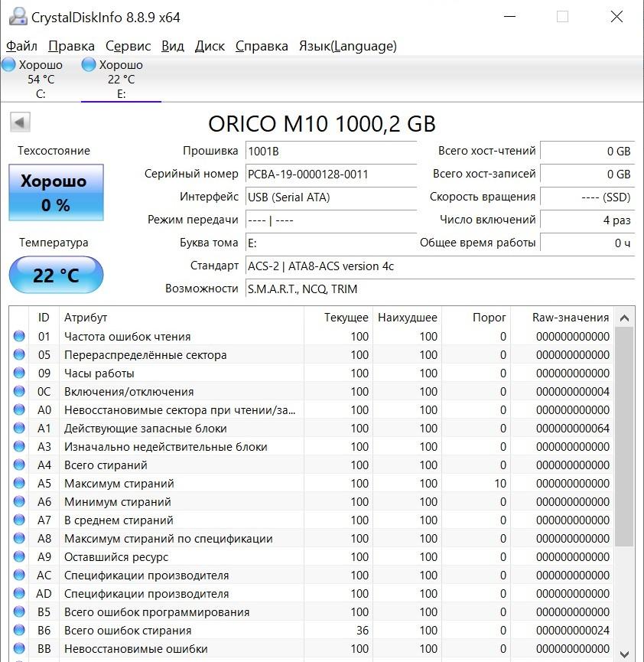Click the blue status orb for drive C:
Screen dimensions: 644x662
(9, 65)
